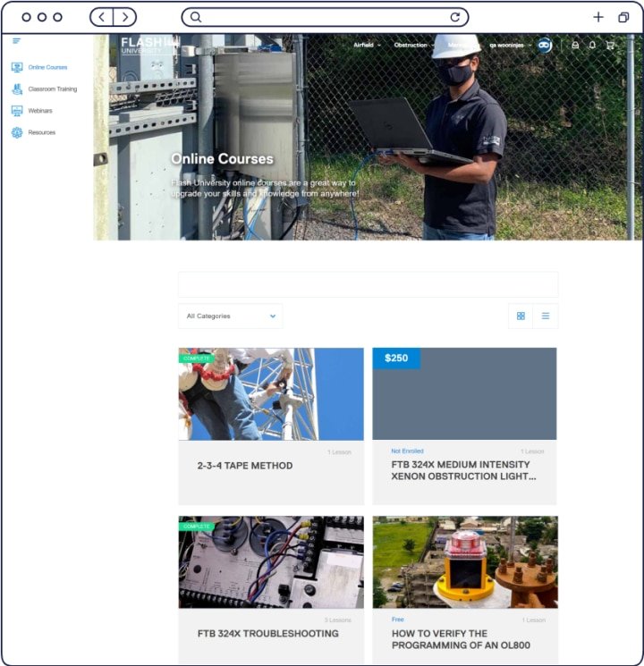Open How to Verify OL800 programming course
The image size is (644, 666).
tap(461, 639)
